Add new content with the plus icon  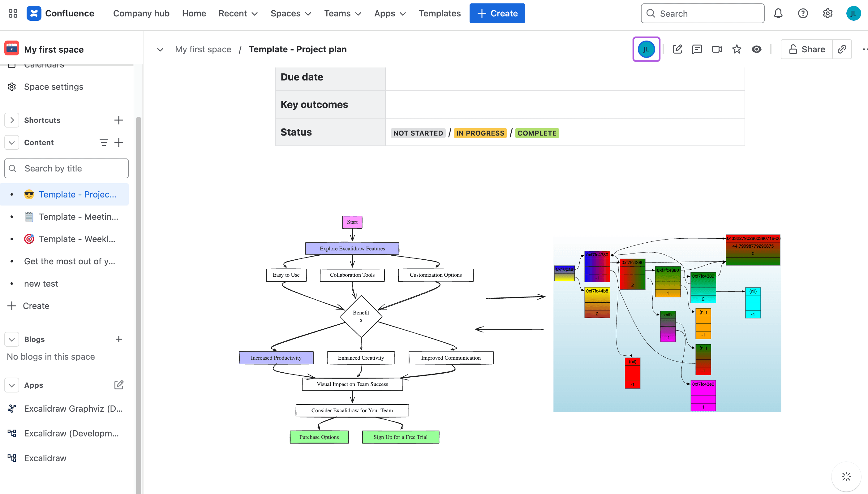[119, 142]
